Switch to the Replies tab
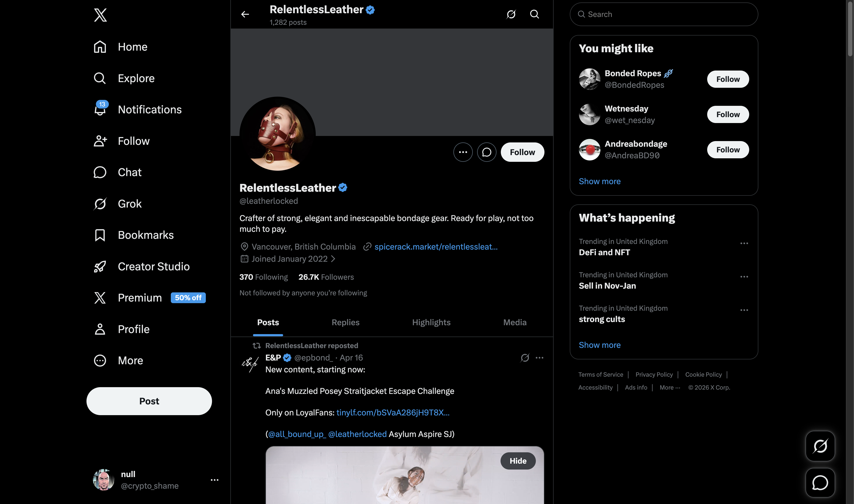854x504 pixels. 345,322
